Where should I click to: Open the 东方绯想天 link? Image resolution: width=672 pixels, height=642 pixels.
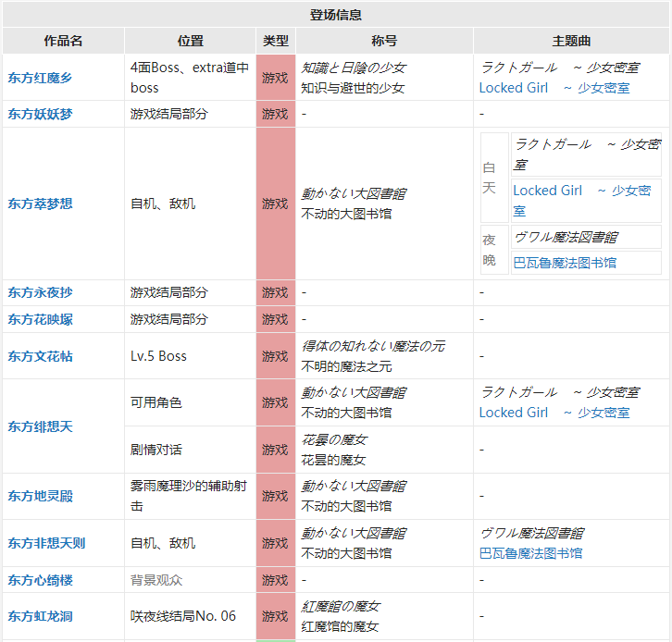coord(40,426)
